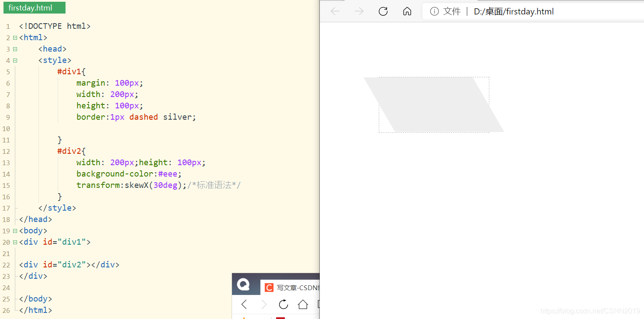Screen dimensions: 644x319
Task: Click the <div id="div2"></div> line
Action: [69, 265]
